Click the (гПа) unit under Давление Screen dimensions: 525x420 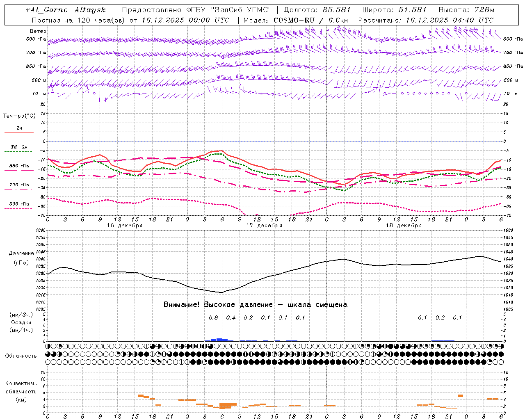pos(21,262)
